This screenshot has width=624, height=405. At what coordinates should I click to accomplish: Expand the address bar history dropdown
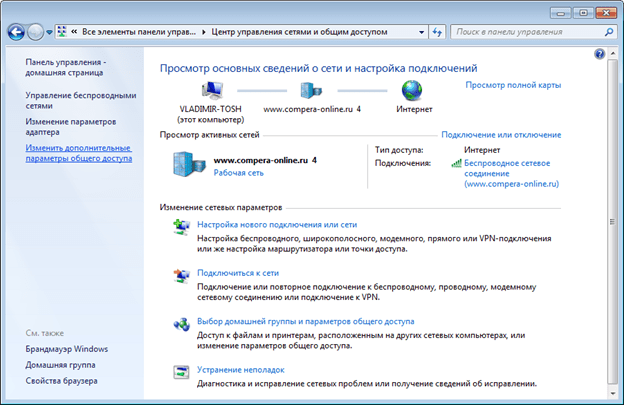(421, 32)
